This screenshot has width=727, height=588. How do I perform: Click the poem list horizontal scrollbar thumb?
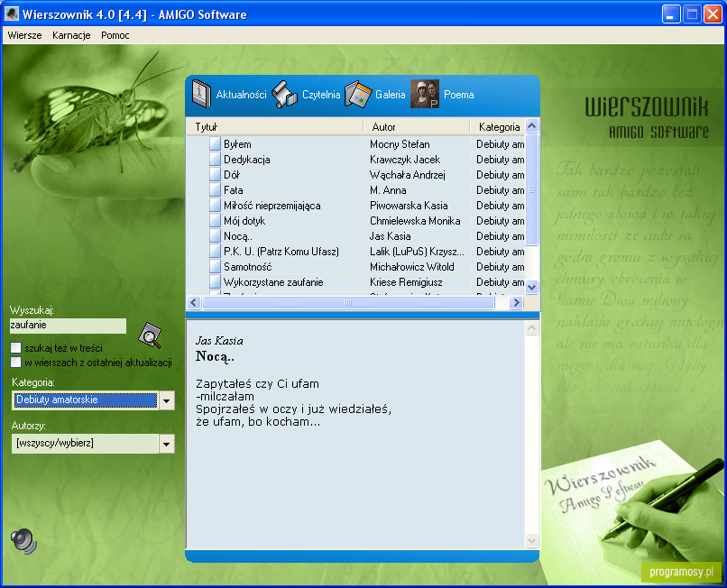348,303
